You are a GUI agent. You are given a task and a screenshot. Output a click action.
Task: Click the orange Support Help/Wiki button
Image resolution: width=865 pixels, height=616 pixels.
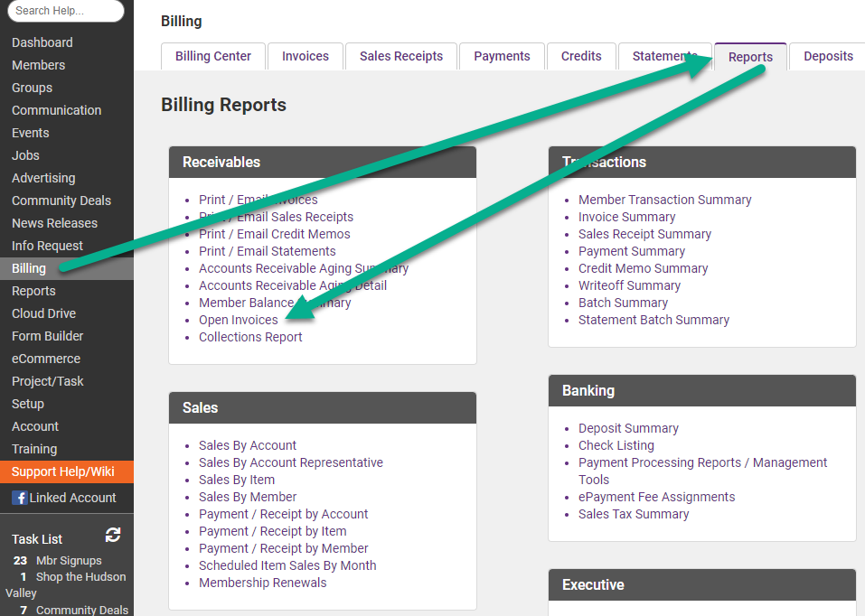pyautogui.click(x=63, y=471)
